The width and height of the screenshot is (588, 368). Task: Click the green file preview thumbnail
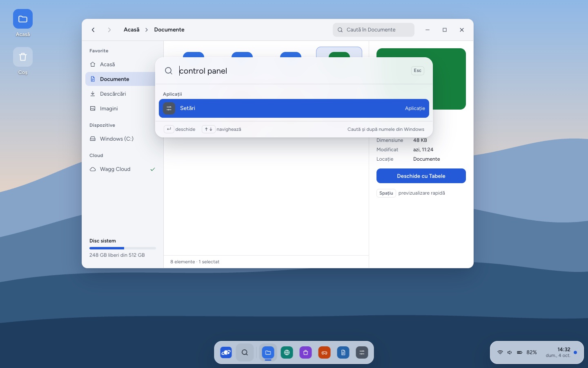click(x=421, y=79)
